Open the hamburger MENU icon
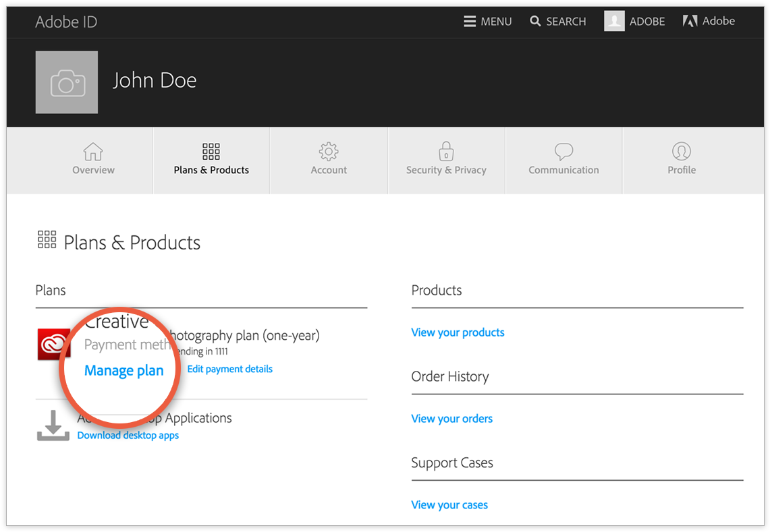Viewport: 770px width, 532px height. [x=470, y=22]
